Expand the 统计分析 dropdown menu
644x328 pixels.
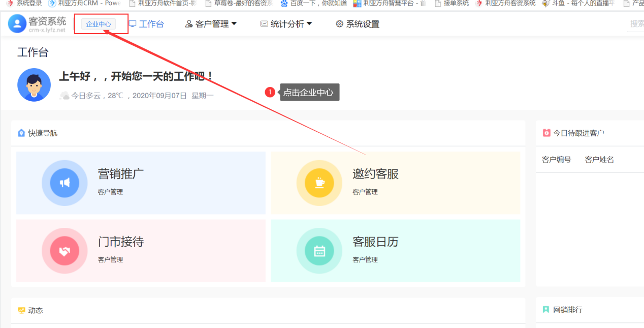coord(286,24)
